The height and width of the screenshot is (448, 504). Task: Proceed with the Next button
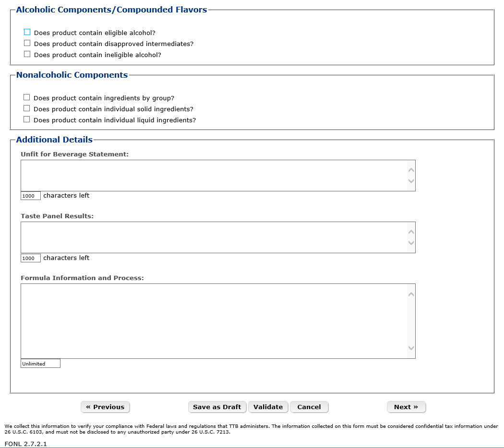(406, 407)
